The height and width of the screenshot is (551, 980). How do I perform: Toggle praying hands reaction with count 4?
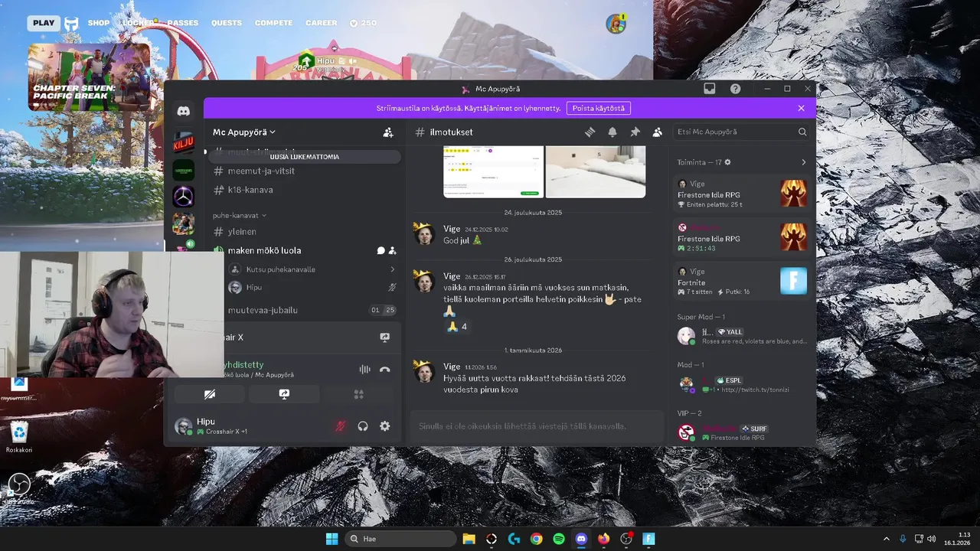pyautogui.click(x=457, y=327)
